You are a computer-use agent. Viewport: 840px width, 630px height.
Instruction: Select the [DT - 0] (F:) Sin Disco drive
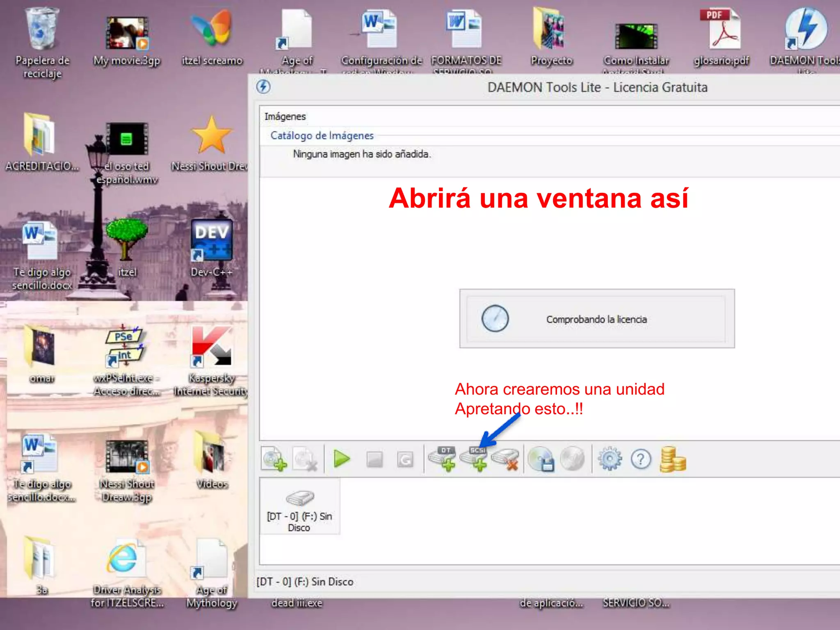click(x=300, y=507)
